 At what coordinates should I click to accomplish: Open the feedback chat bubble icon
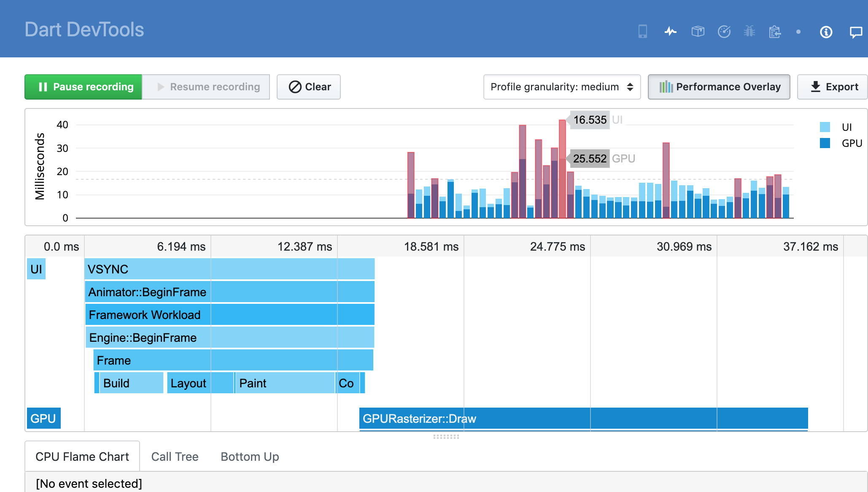pos(855,32)
